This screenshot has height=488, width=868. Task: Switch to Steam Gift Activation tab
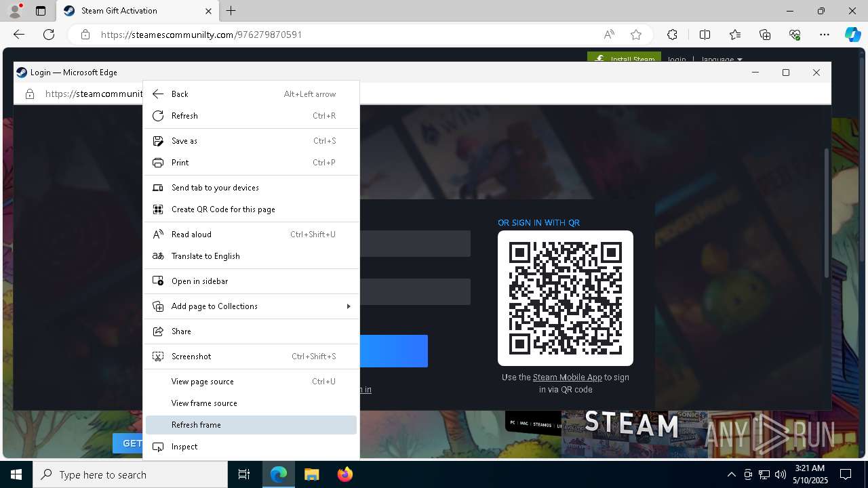[x=138, y=11]
